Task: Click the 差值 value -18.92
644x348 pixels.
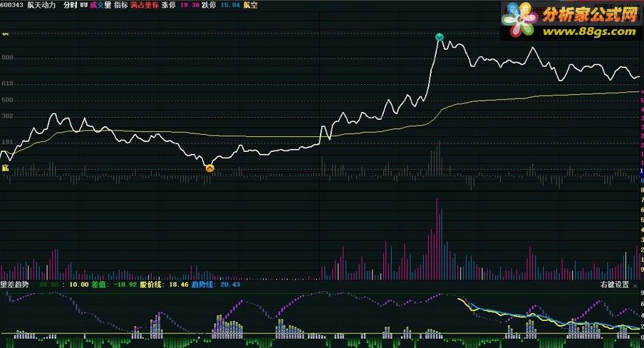Action: pos(125,285)
